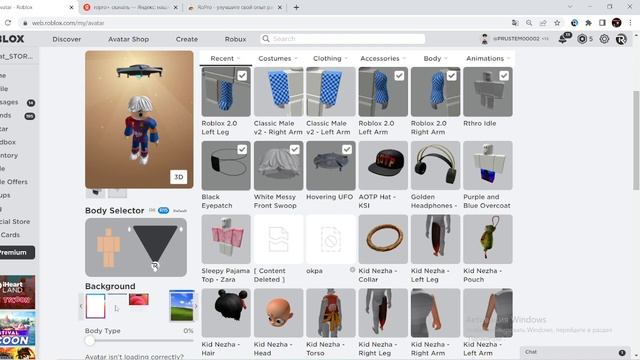Uncheck the Hovering UFO item
Viewport: 640px width, 360px height.
tap(347, 149)
